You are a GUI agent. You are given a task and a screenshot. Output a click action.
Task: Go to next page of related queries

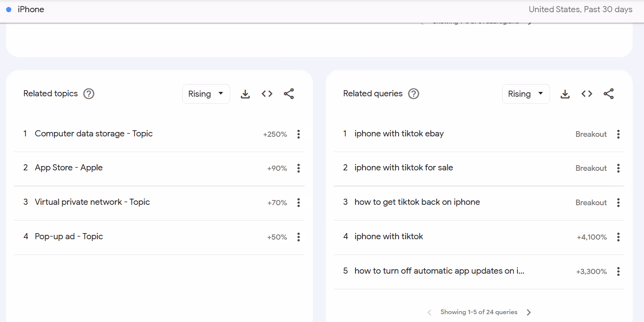point(529,312)
